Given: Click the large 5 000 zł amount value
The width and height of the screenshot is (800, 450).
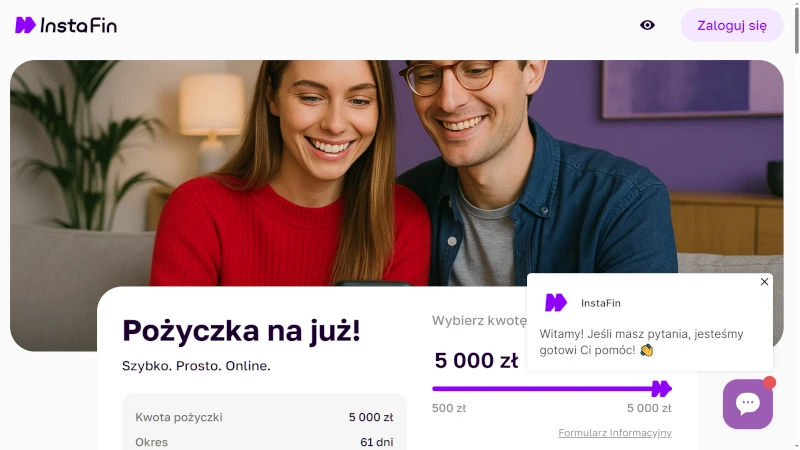Looking at the screenshot, I should 476,361.
